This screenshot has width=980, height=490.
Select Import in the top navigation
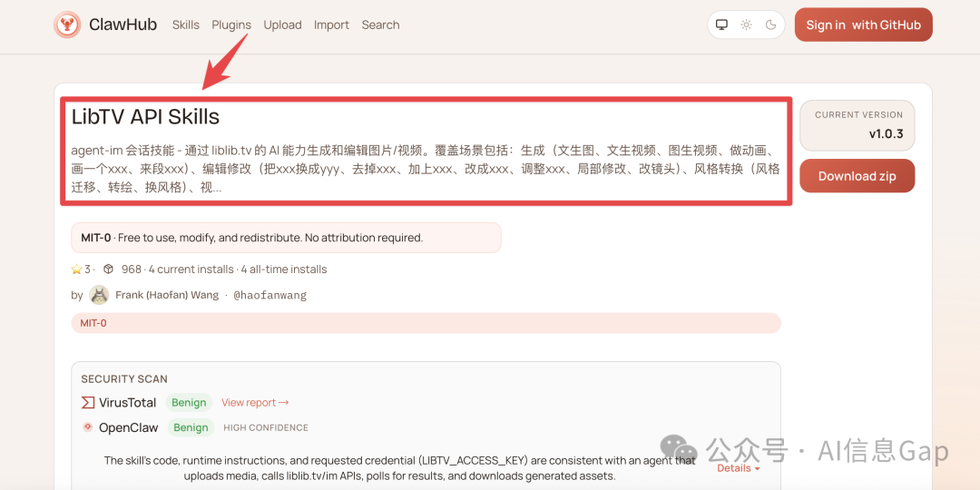tap(331, 25)
